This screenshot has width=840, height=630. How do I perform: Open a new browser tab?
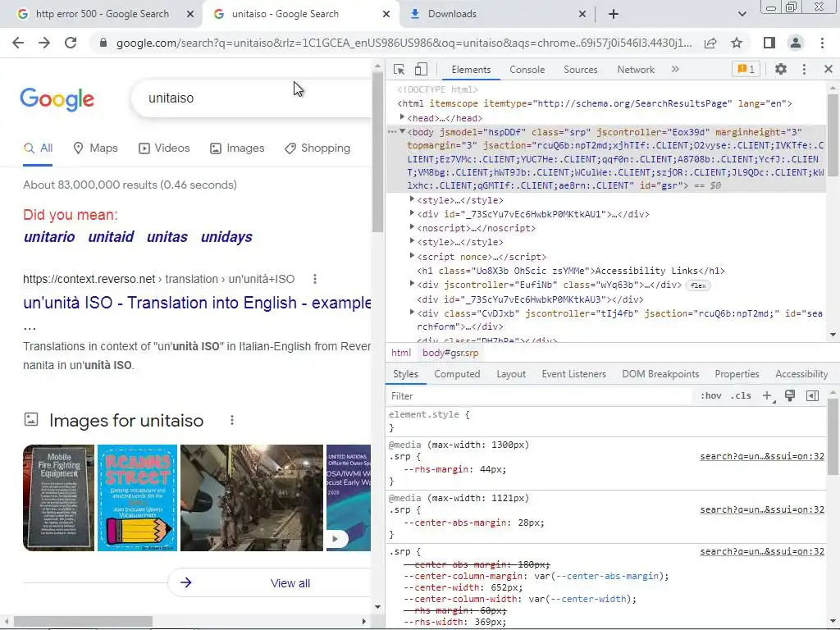click(x=614, y=14)
